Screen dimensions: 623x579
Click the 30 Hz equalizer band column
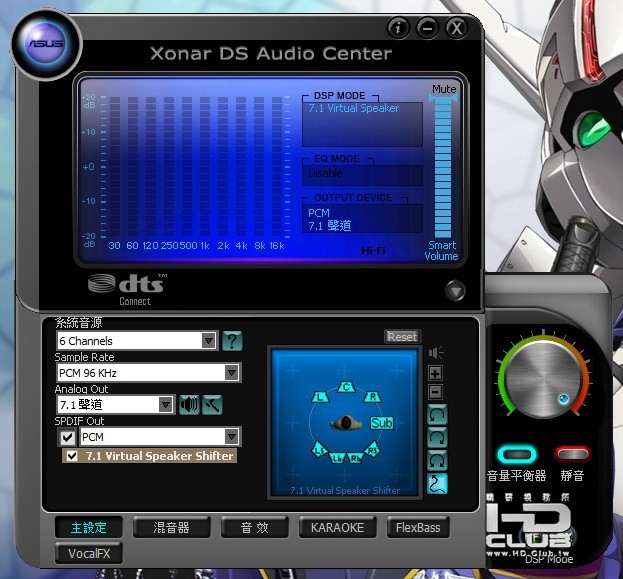point(114,167)
